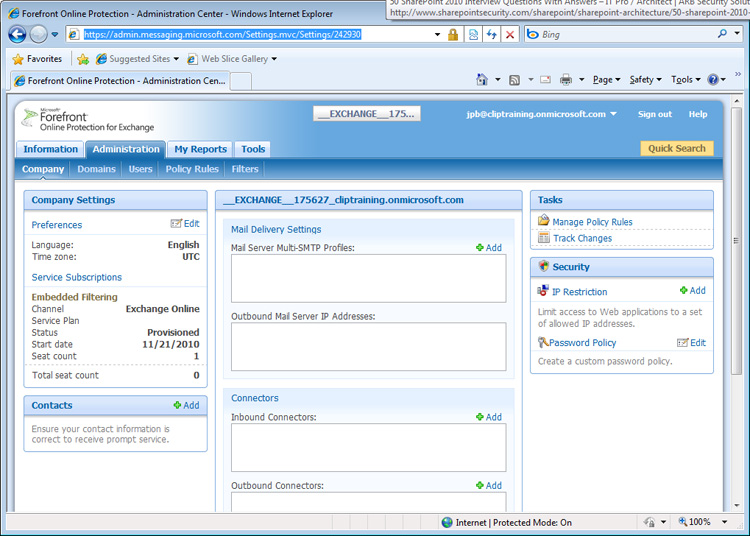Image resolution: width=750 pixels, height=536 pixels.
Task: Open the Tools menu in command bar
Action: coord(685,80)
